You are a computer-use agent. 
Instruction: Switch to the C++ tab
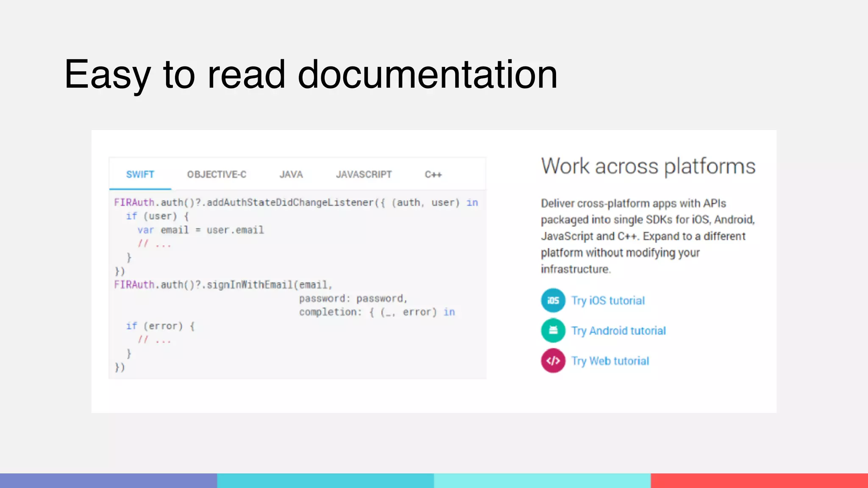pyautogui.click(x=433, y=175)
